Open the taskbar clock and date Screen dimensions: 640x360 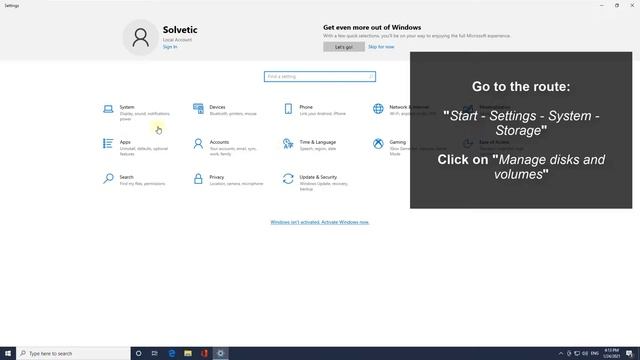coord(611,353)
